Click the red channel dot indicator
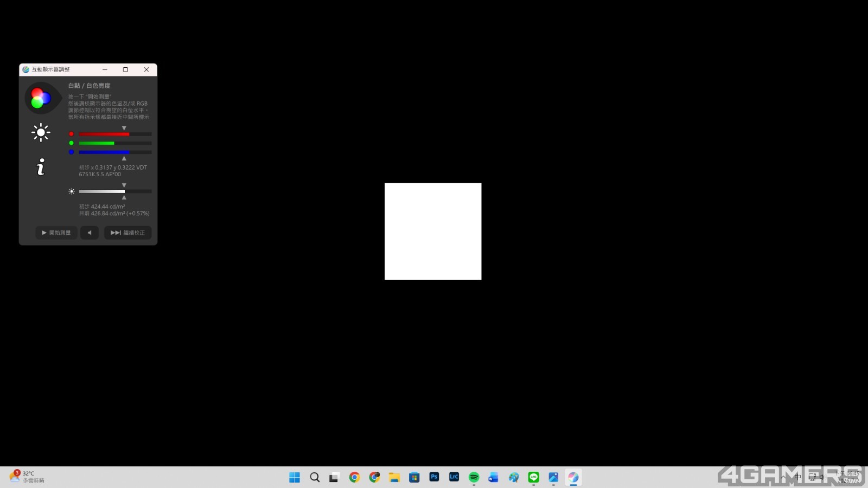The image size is (868, 488). [71, 134]
